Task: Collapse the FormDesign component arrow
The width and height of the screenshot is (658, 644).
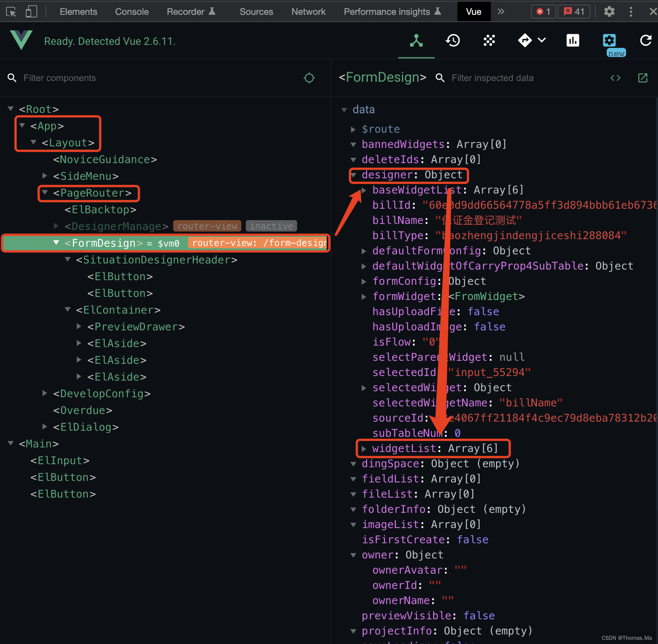Action: (56, 243)
